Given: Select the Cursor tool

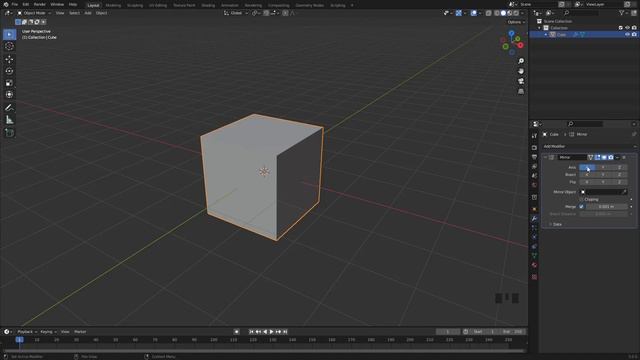Looking at the screenshot, I should click(9, 46).
